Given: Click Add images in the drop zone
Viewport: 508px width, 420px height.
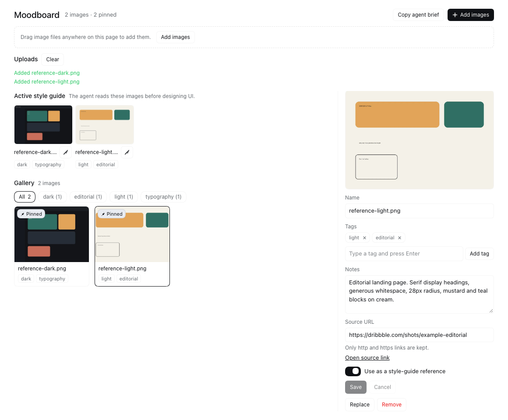Looking at the screenshot, I should pos(175,37).
